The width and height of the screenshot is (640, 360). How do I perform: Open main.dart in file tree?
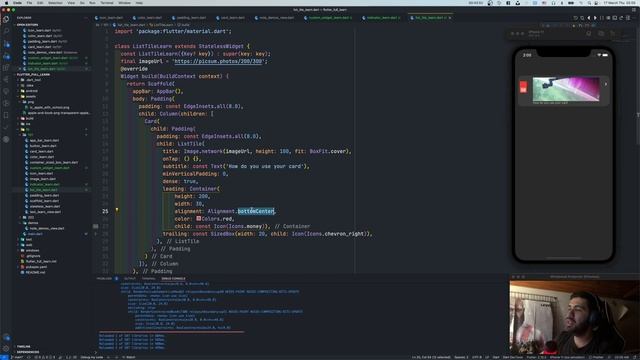point(35,234)
